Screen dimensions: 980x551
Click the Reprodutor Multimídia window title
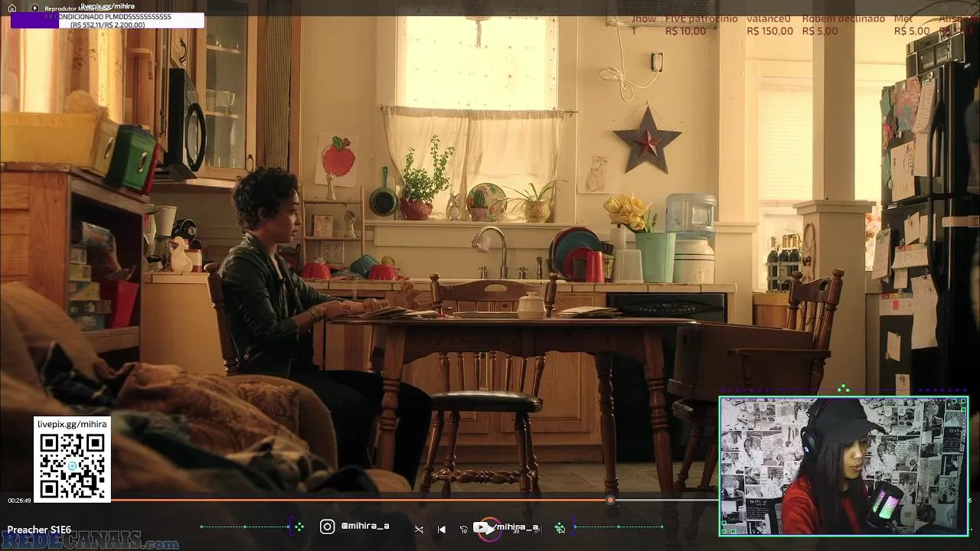(x=77, y=8)
